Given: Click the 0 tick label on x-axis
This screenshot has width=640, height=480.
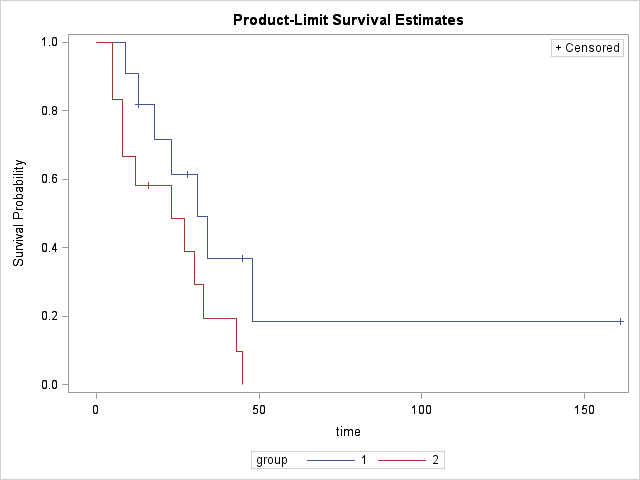Looking at the screenshot, I should 96,409.
